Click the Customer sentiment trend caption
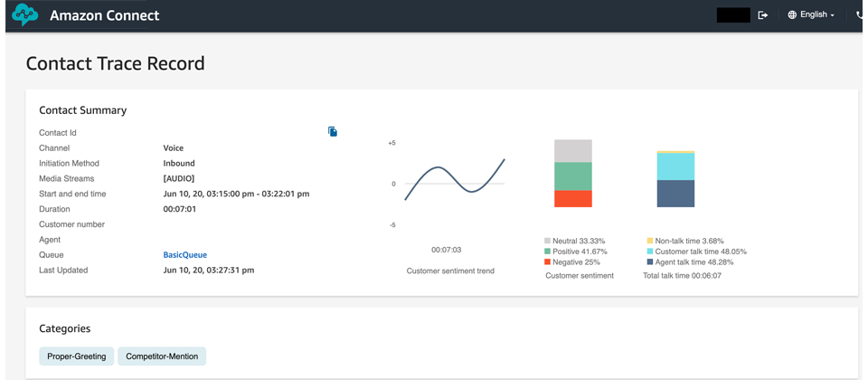Screen dimensions: 868x380 (x=450, y=271)
